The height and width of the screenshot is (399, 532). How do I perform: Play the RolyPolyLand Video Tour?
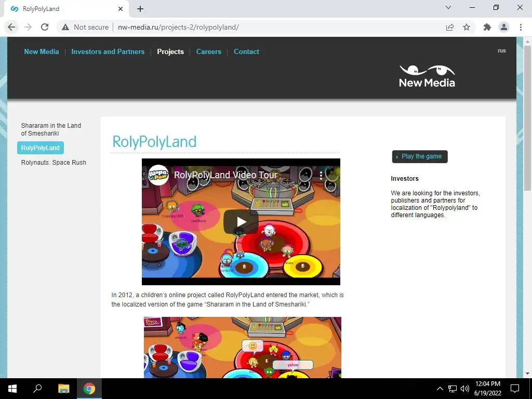(x=241, y=222)
